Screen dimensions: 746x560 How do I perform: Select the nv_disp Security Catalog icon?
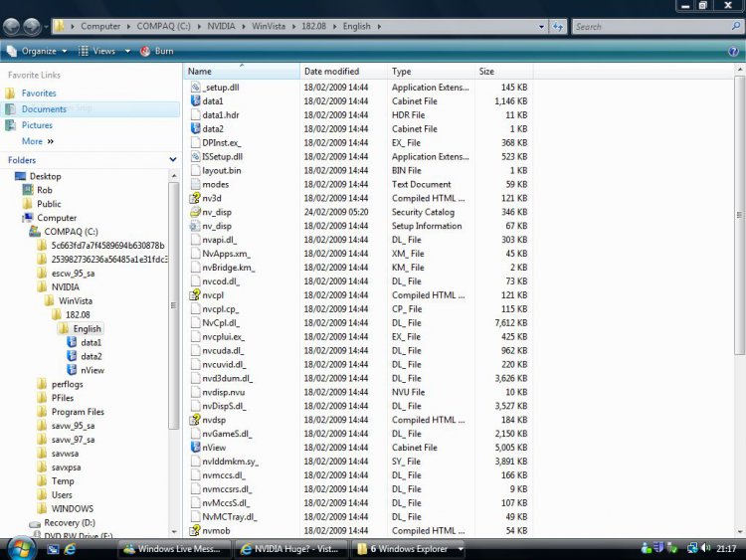195,212
